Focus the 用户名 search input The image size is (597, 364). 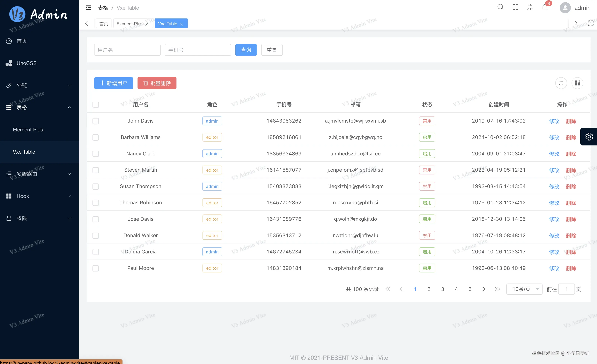click(127, 50)
